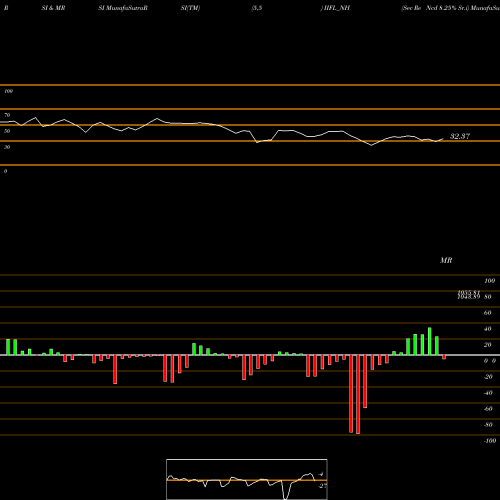Viewport: 500px width, 500px height.
Task: Select the 'SI & MR' header text
Action: click(x=53, y=8)
